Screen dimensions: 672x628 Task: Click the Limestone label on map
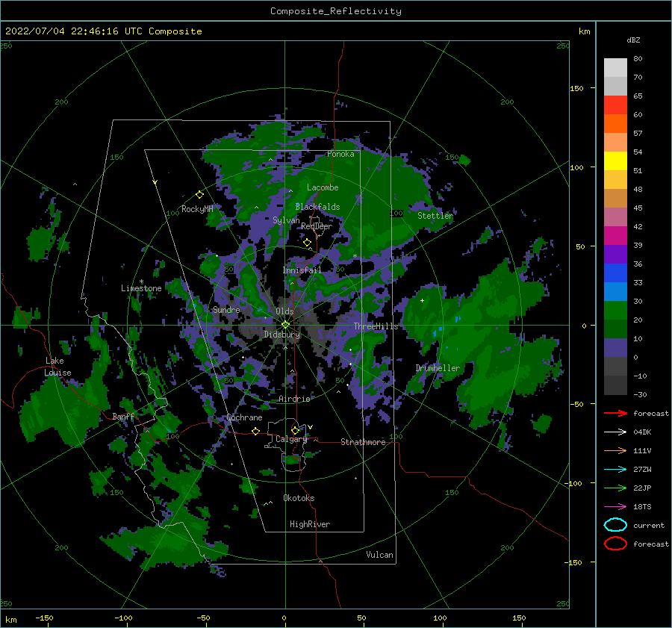coord(141,288)
